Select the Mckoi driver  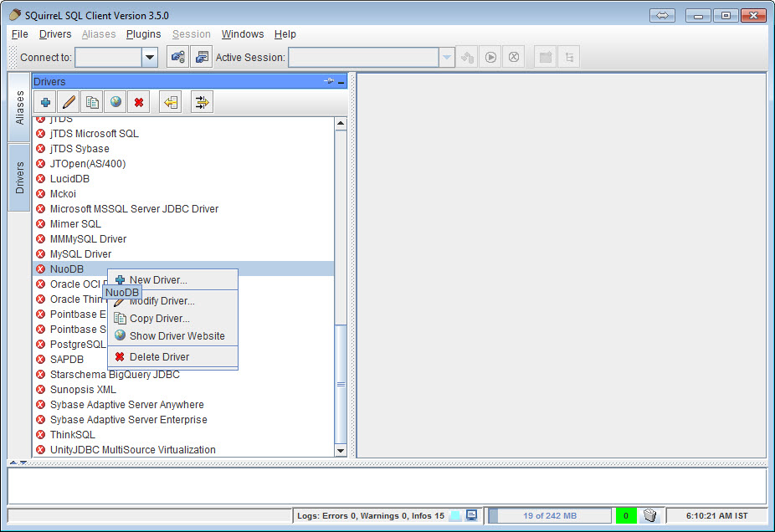[183, 193]
